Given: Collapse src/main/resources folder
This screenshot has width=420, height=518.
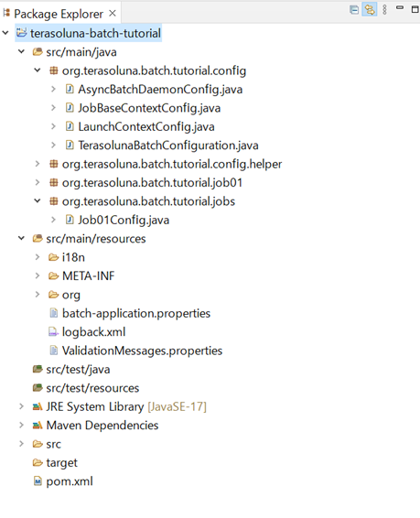Looking at the screenshot, I should point(21,238).
